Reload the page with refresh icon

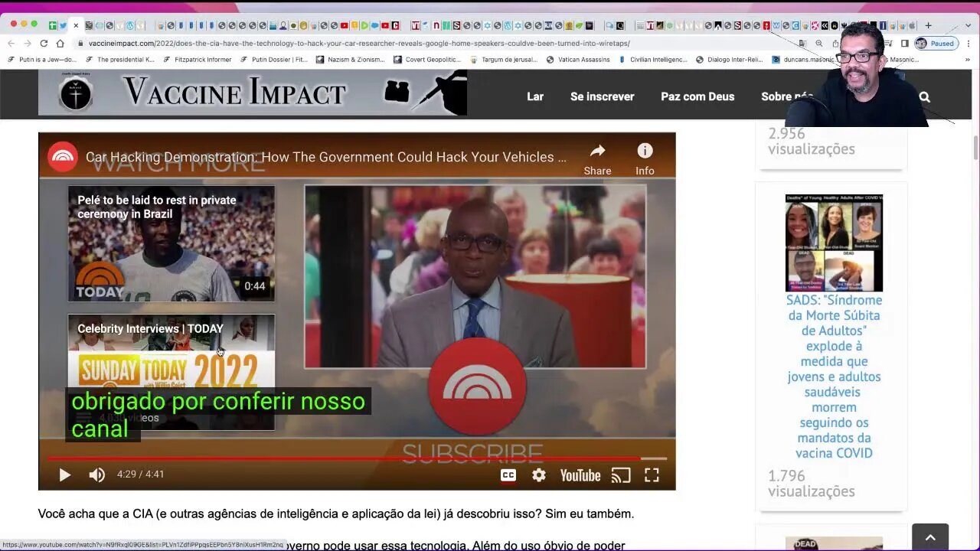[44, 44]
